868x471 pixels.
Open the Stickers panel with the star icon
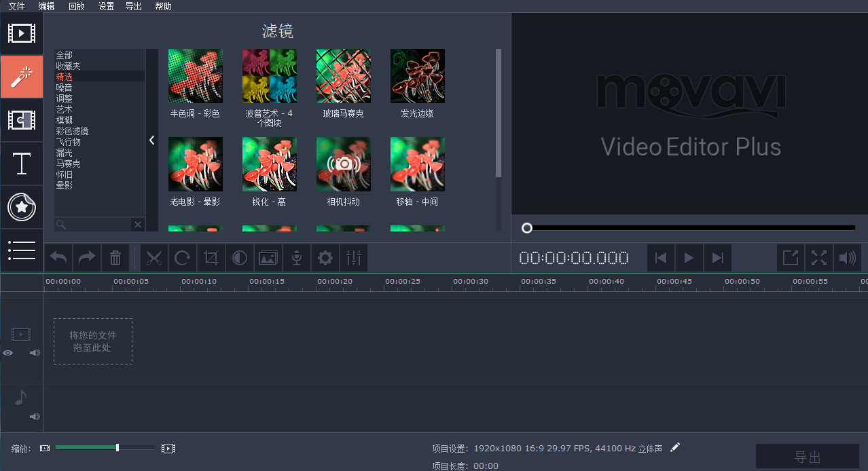pos(21,207)
